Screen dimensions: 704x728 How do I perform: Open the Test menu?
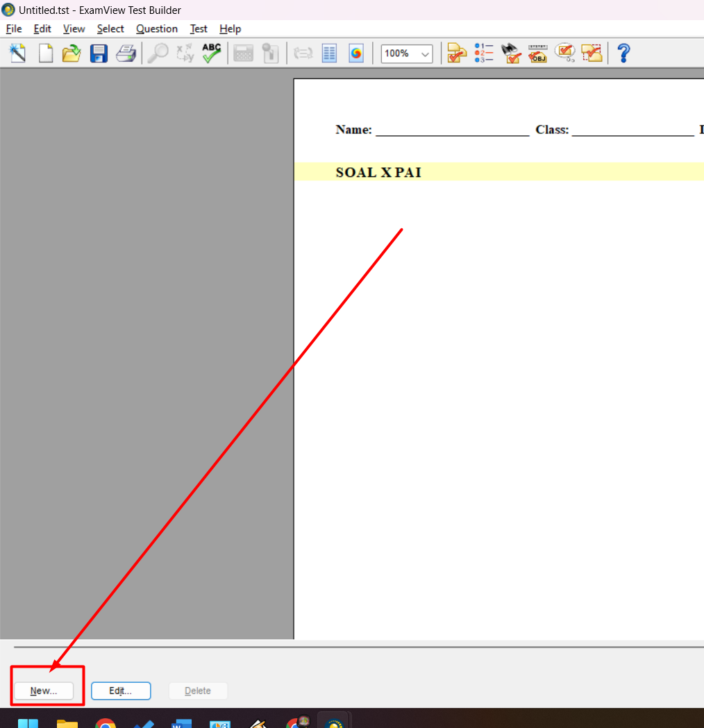(x=199, y=28)
